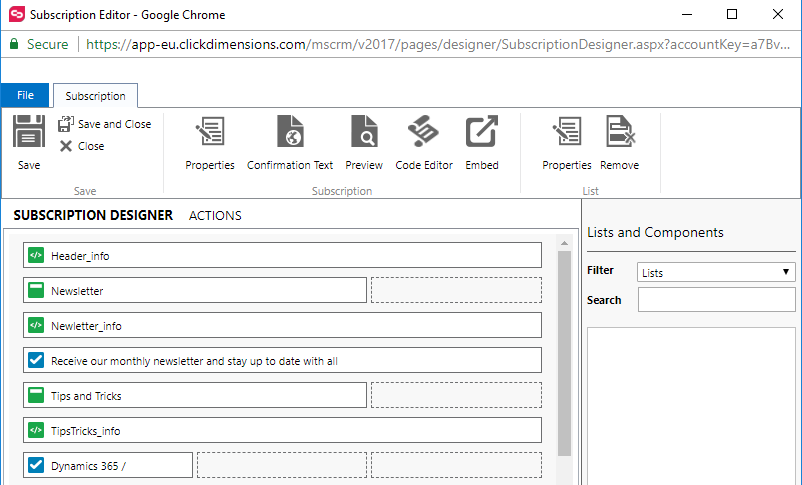Minimize the Subscription Editor window
The image size is (802, 485).
[x=687, y=14]
